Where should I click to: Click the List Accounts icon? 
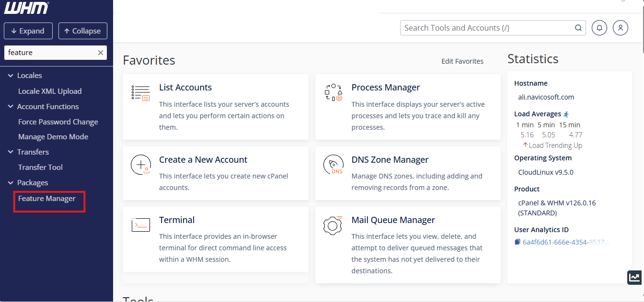140,93
